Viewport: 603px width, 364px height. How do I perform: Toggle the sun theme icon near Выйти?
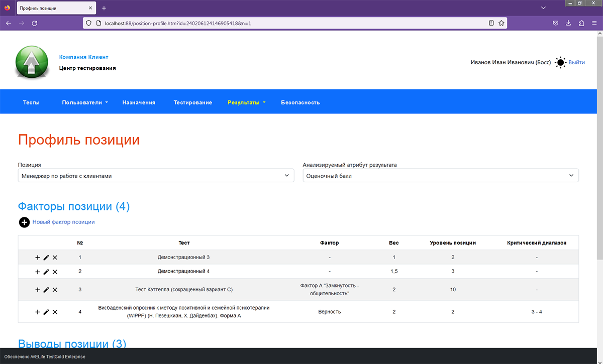pyautogui.click(x=560, y=63)
